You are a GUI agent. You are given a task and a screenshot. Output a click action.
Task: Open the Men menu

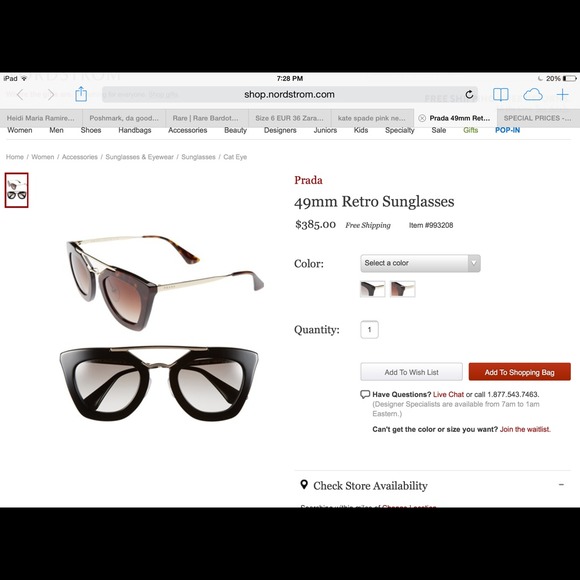pyautogui.click(x=56, y=130)
